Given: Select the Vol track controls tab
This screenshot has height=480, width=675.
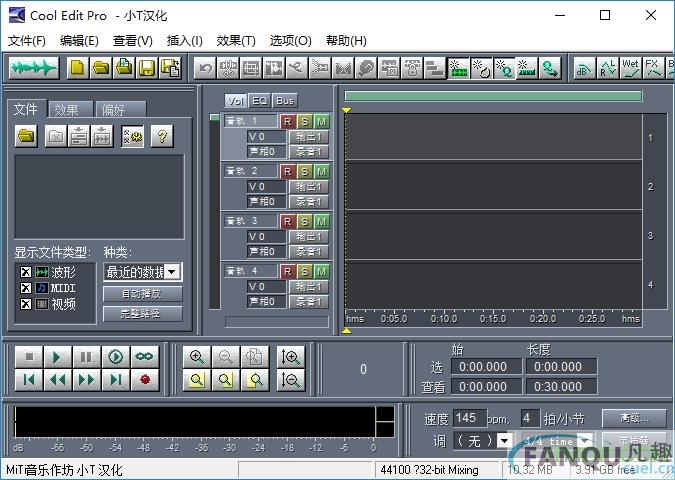Looking at the screenshot, I should click(x=235, y=101).
